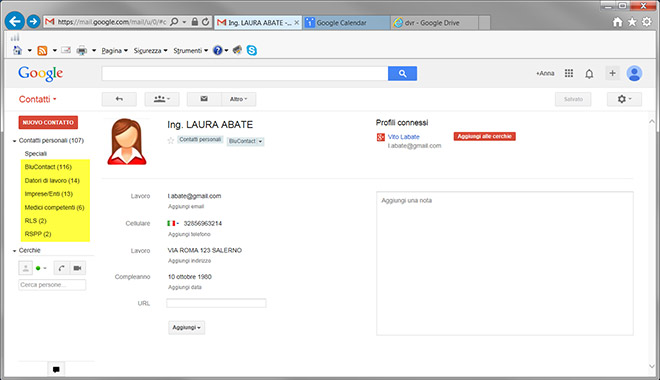Click the address bar search magnifier icon
660x380 pixels.
point(174,22)
